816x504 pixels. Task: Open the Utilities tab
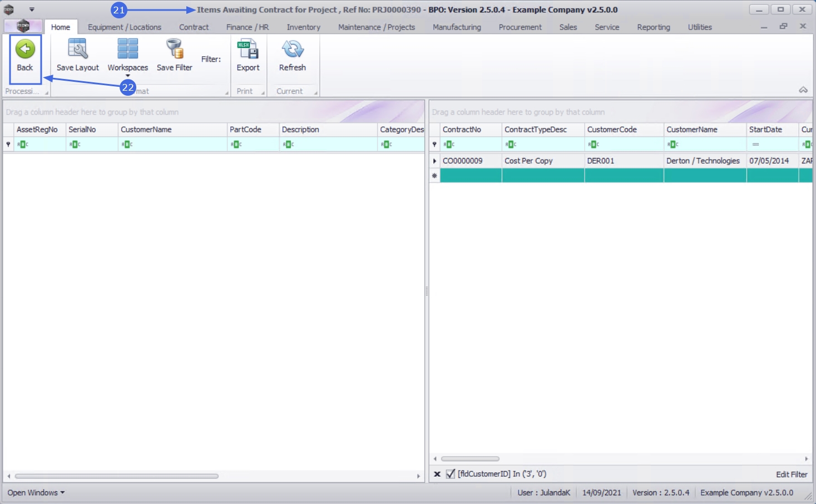click(700, 27)
